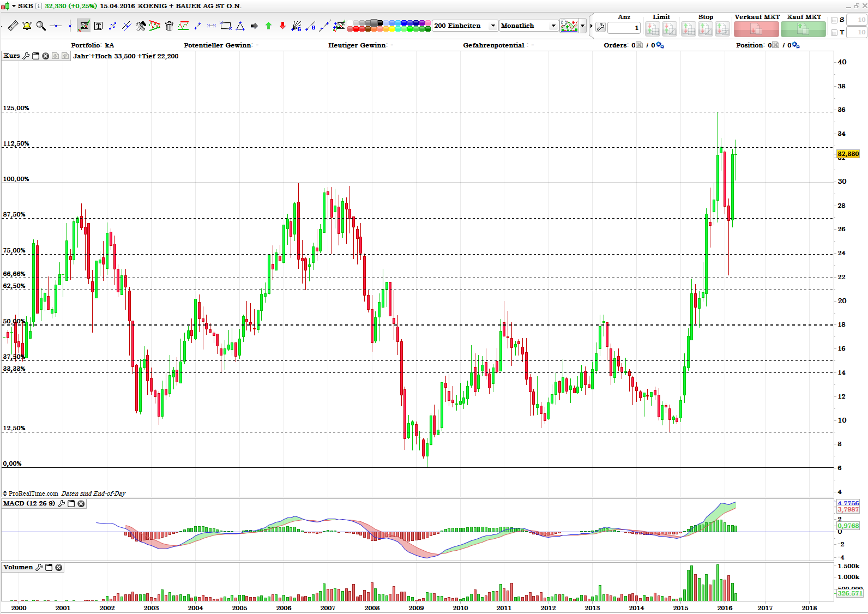868x614 pixels.
Task: Pick the red down arrow marker tool
Action: (x=282, y=26)
